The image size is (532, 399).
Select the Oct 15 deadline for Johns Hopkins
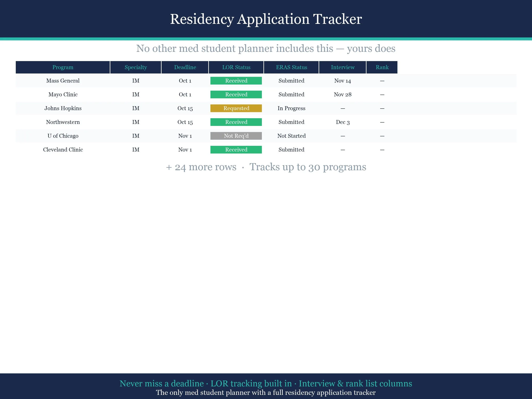(185, 108)
